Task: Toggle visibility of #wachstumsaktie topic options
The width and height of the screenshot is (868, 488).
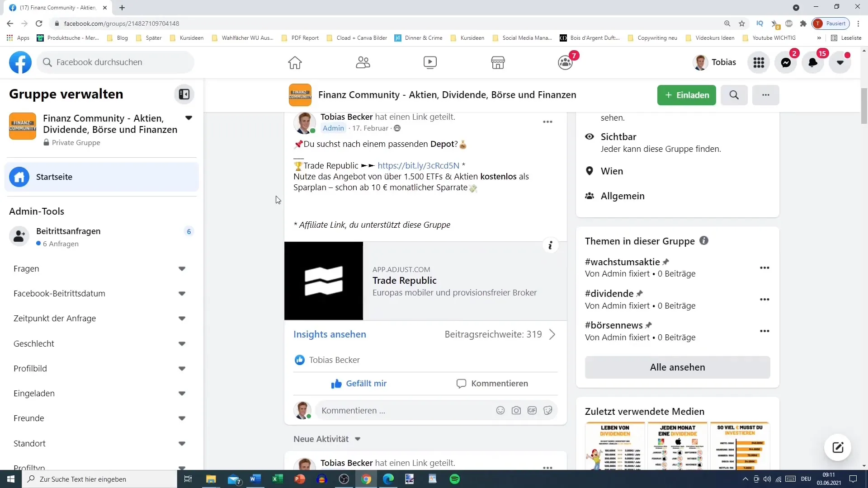Action: coord(765,267)
